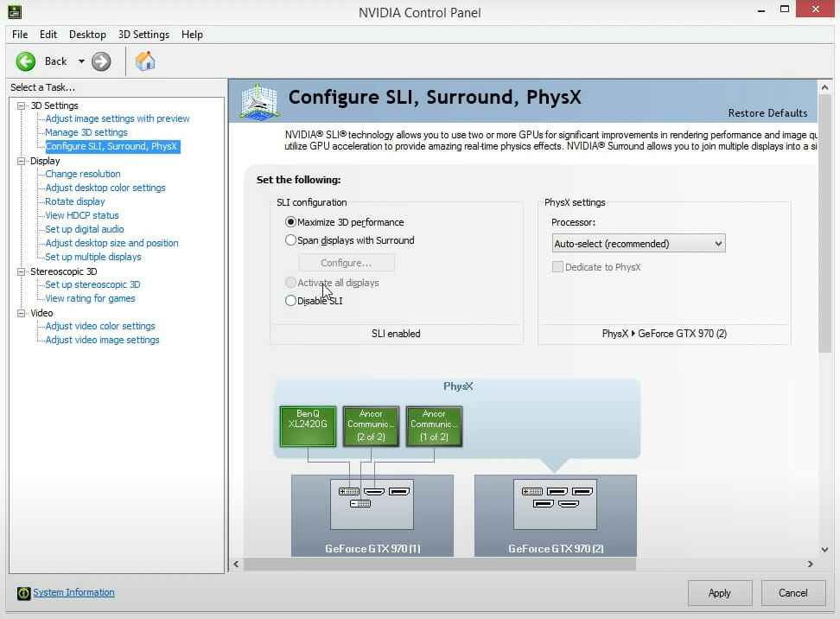Open Set up digital audio task
Screen dimensions: 840x619
click(85, 229)
